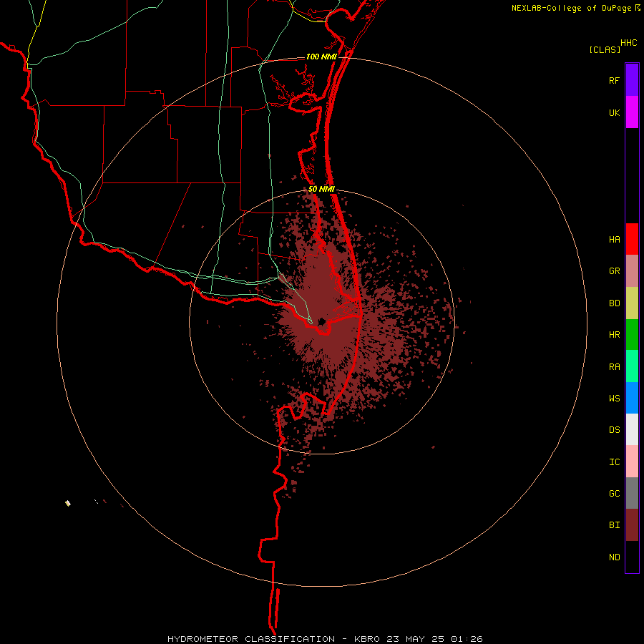Click the BI dark red legend swatch
The width and height of the screenshot is (644, 644).
click(632, 525)
